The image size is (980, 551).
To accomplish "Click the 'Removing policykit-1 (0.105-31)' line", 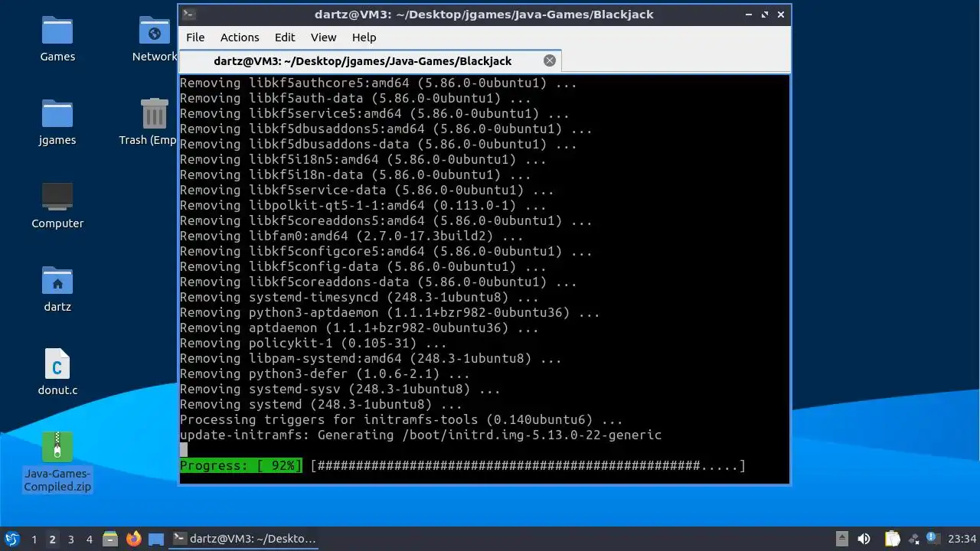I will pos(313,343).
